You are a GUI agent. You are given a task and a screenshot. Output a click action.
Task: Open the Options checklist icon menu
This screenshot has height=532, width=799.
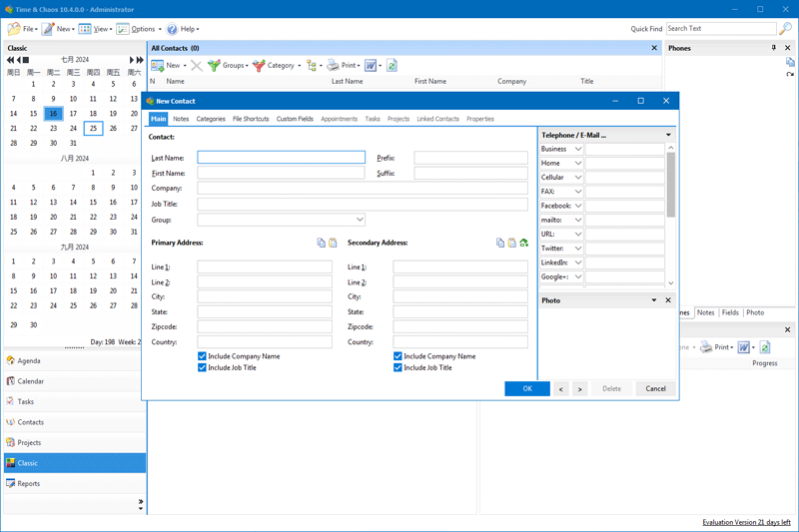pos(122,29)
